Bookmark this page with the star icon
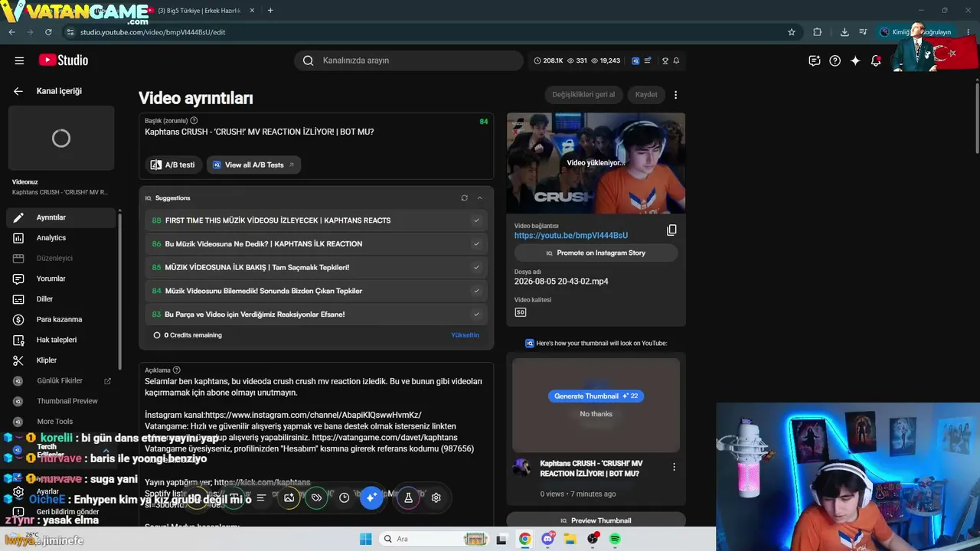The height and width of the screenshot is (551, 980). [792, 32]
